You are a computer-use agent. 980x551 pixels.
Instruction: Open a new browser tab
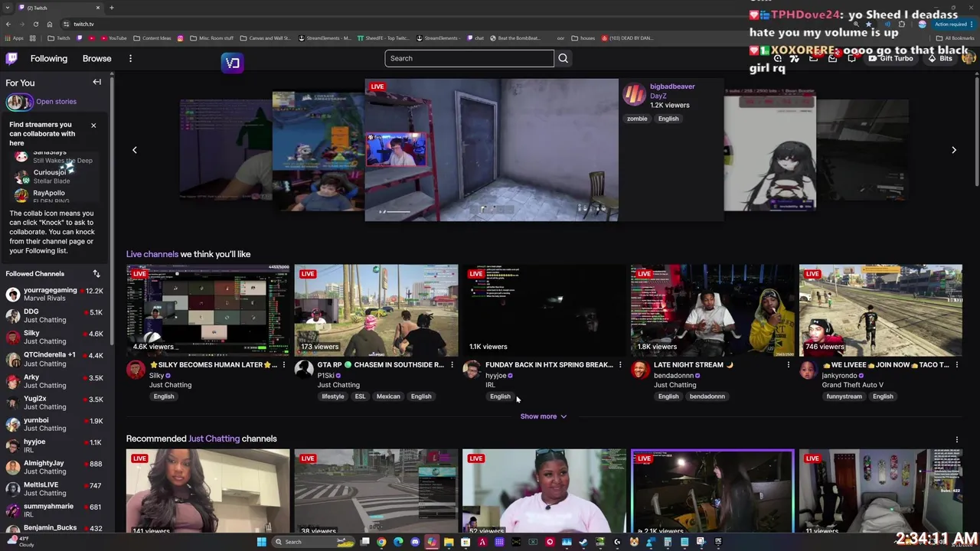(x=111, y=8)
